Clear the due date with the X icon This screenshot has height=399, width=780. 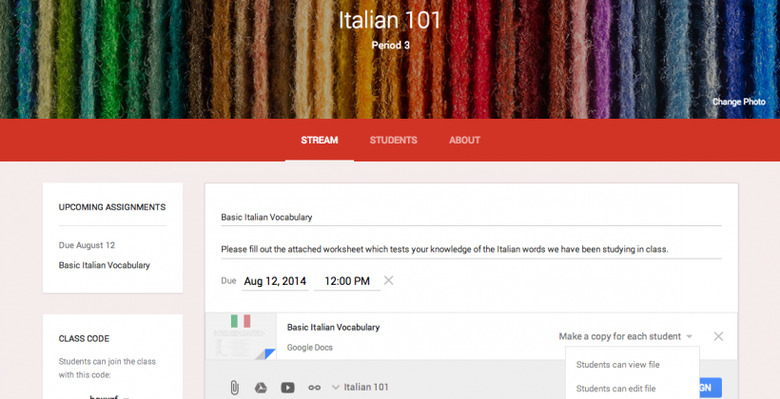389,281
